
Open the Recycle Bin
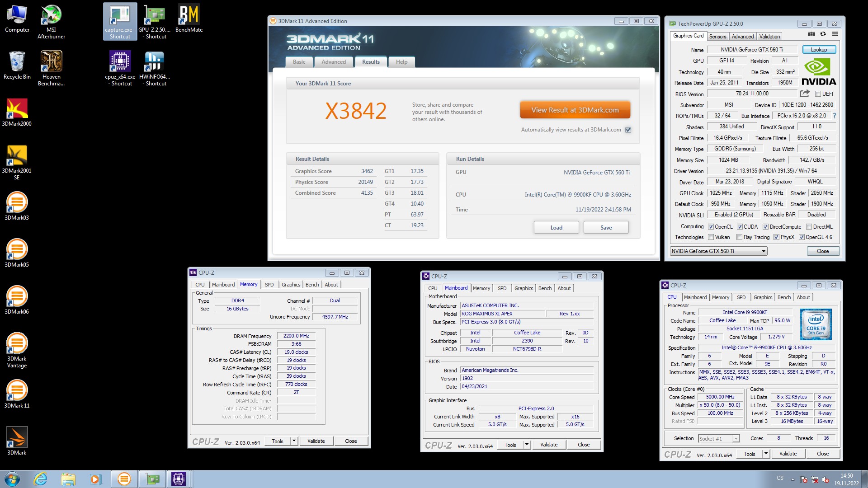pyautogui.click(x=17, y=66)
